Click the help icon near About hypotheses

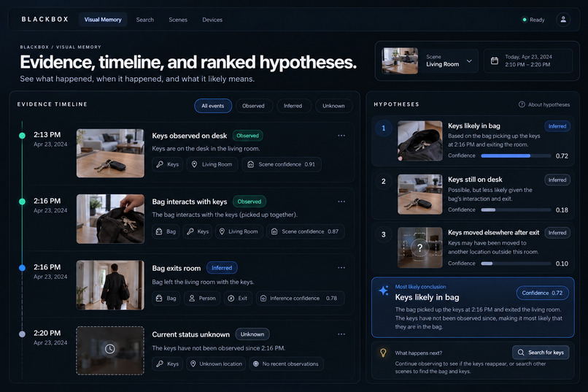(x=522, y=104)
